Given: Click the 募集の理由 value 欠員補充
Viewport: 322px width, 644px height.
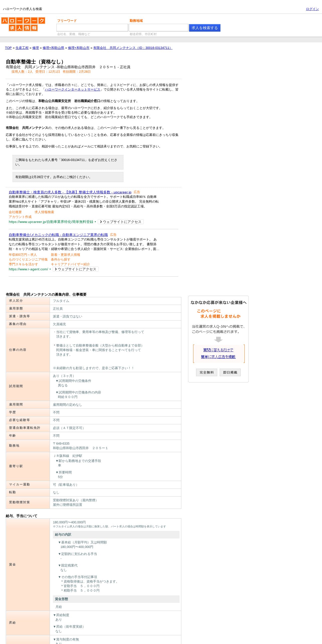Looking at the screenshot, I should [x=59, y=324].
